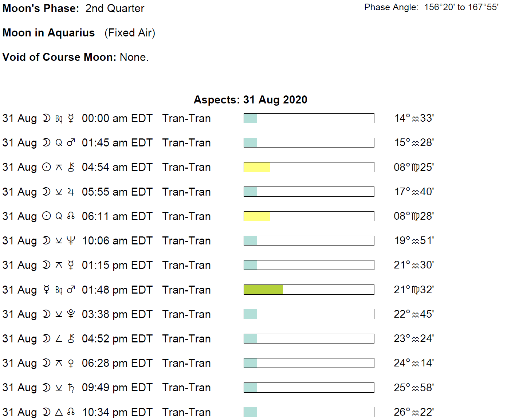Click the trine triangle symbol at 10:34 pm
The image size is (515, 420).
click(59, 412)
